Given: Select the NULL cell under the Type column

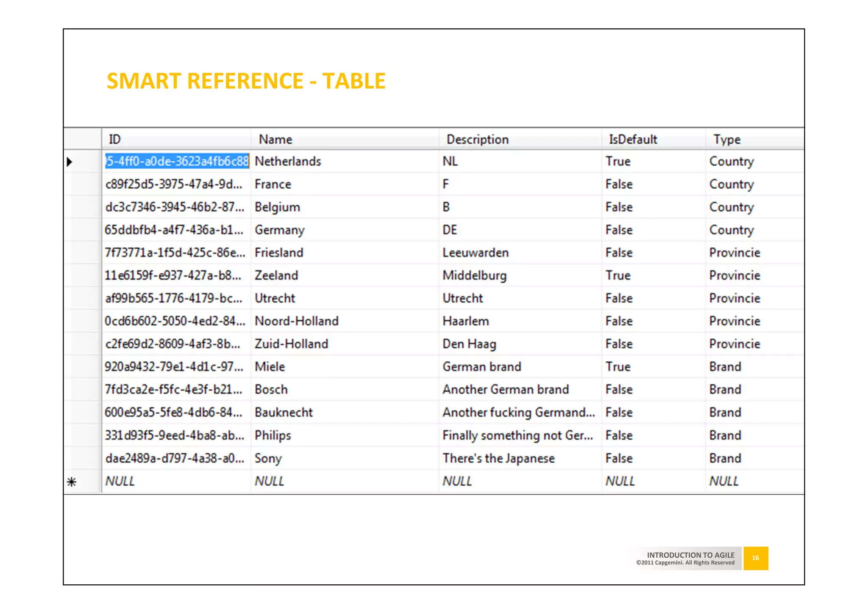Looking at the screenshot, I should (x=755, y=481).
